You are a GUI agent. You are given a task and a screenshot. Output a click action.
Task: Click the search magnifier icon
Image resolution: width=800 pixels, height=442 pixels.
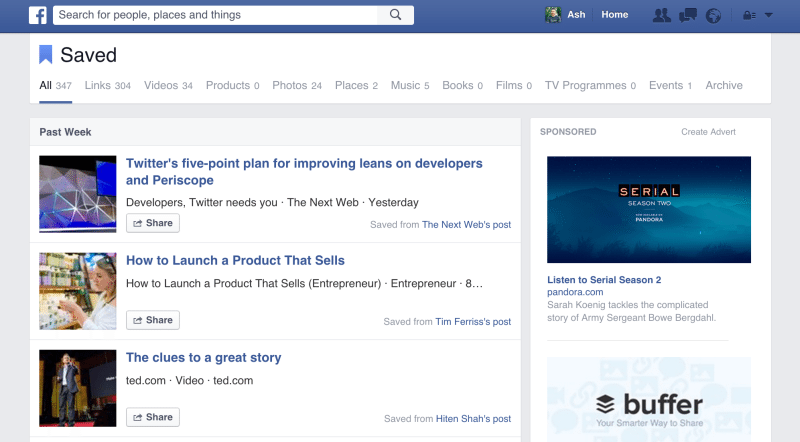click(395, 15)
